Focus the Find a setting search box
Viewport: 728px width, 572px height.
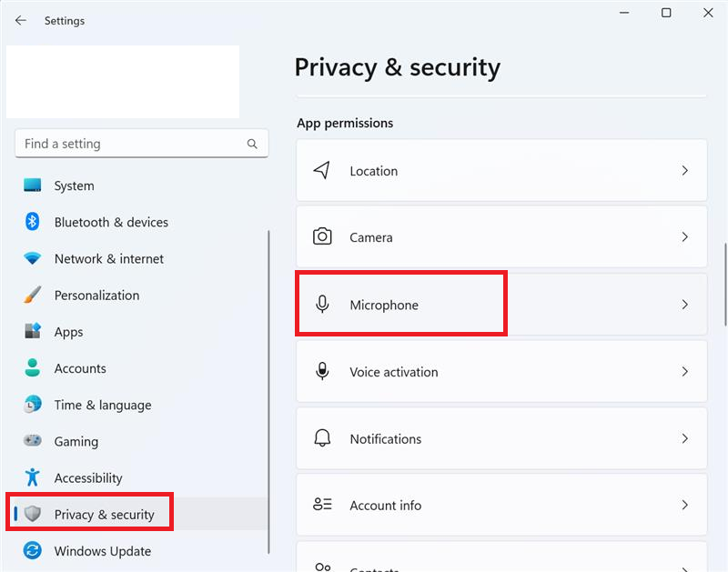pos(142,144)
